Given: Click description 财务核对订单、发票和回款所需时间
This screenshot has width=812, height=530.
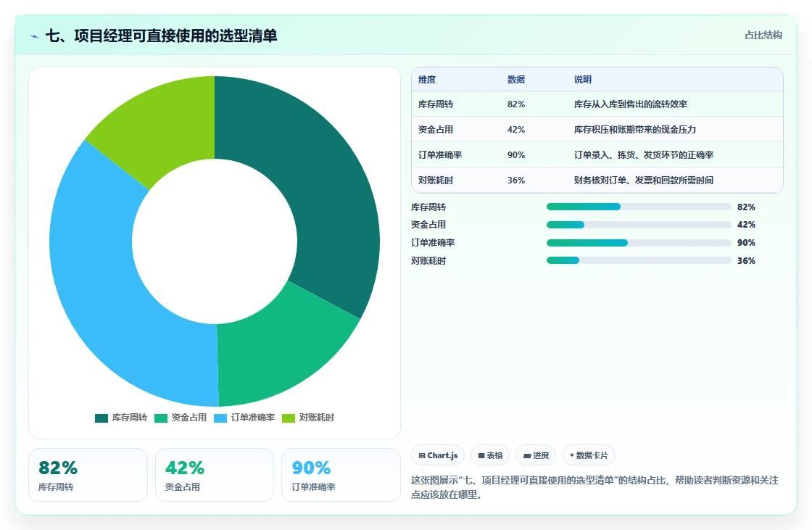Looking at the screenshot, I should (x=644, y=181).
